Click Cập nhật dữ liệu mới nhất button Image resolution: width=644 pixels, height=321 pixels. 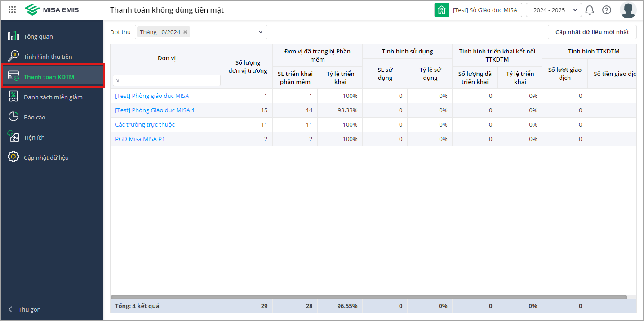[x=592, y=32]
